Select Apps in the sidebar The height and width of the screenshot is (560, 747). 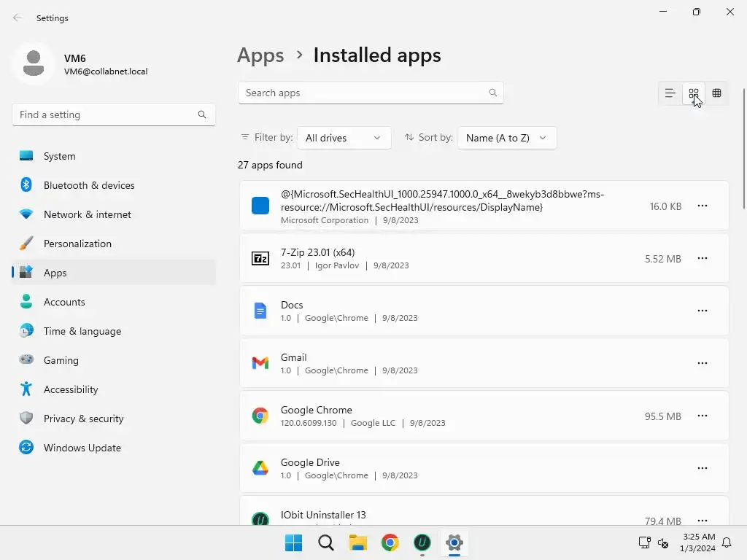(x=113, y=273)
